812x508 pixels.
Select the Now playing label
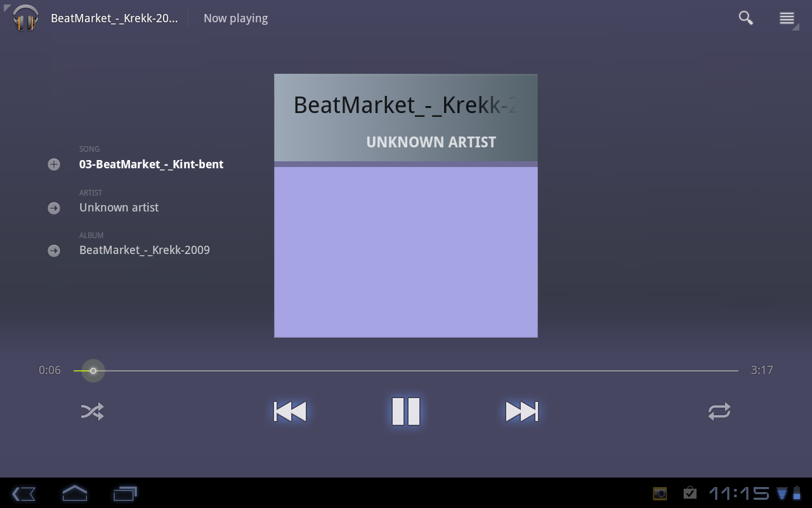[235, 18]
